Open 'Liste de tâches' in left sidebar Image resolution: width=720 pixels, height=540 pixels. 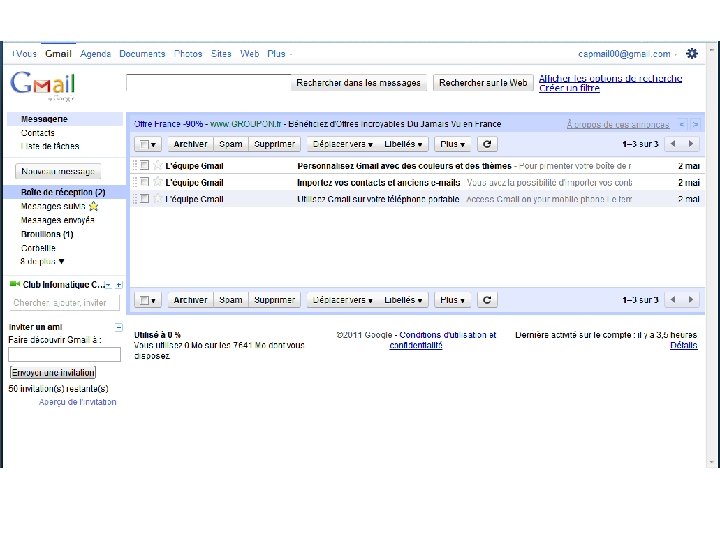(50, 146)
